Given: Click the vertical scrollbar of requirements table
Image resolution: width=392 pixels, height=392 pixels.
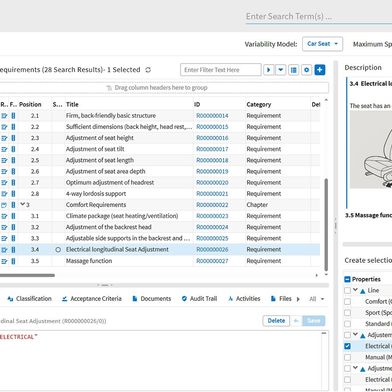Looking at the screenshot, I should point(326,225).
